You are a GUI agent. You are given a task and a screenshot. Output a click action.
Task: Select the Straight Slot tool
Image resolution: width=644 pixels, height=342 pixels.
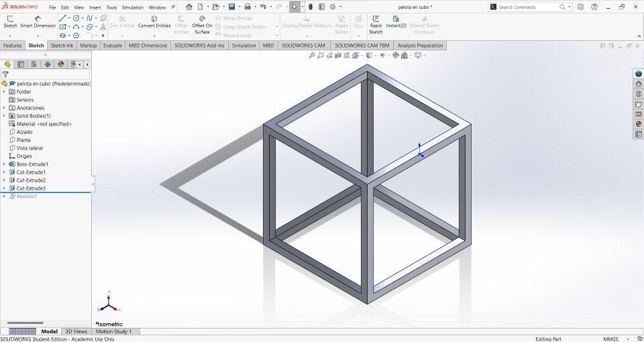[x=62, y=36]
